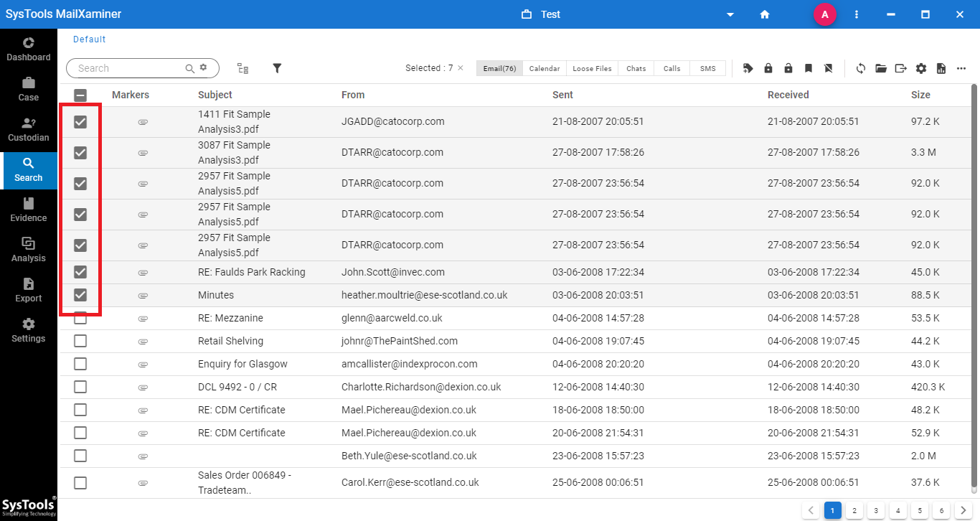
Task: Check the 'DCL 9492 - 0 / CR' row checkbox
Action: [x=80, y=387]
